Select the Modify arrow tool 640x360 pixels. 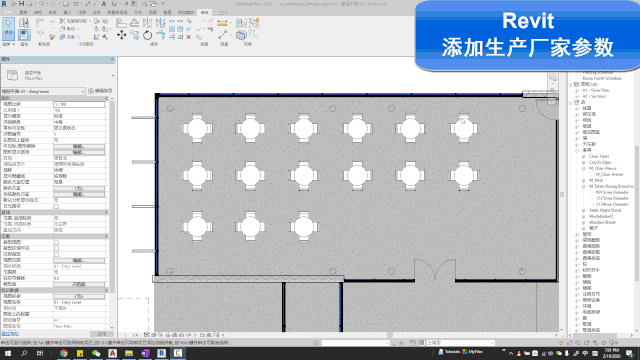coord(8,28)
